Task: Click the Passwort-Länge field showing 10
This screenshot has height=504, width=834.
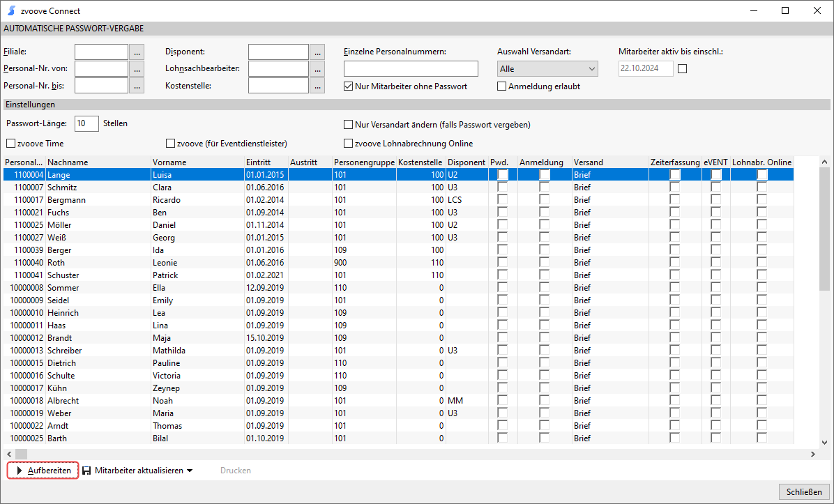Action: 86,123
